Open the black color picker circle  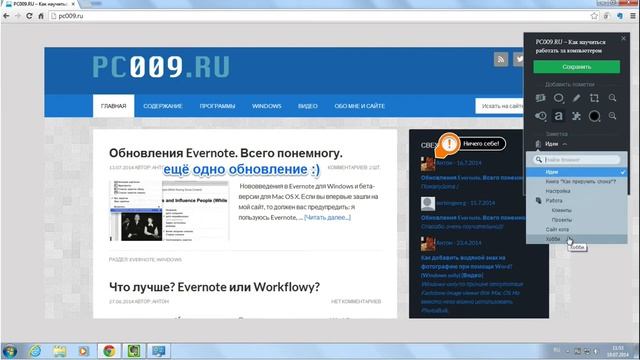[594, 116]
